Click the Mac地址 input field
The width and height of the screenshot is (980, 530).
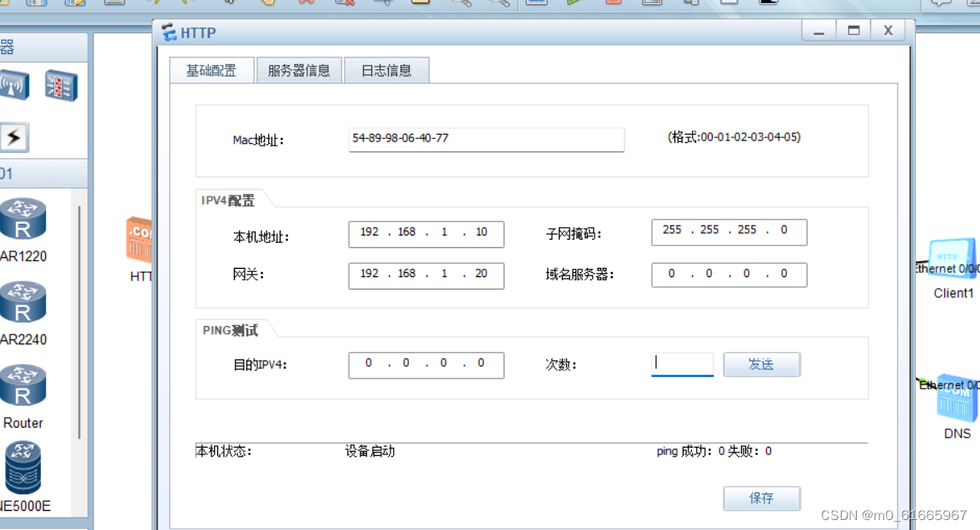[486, 139]
